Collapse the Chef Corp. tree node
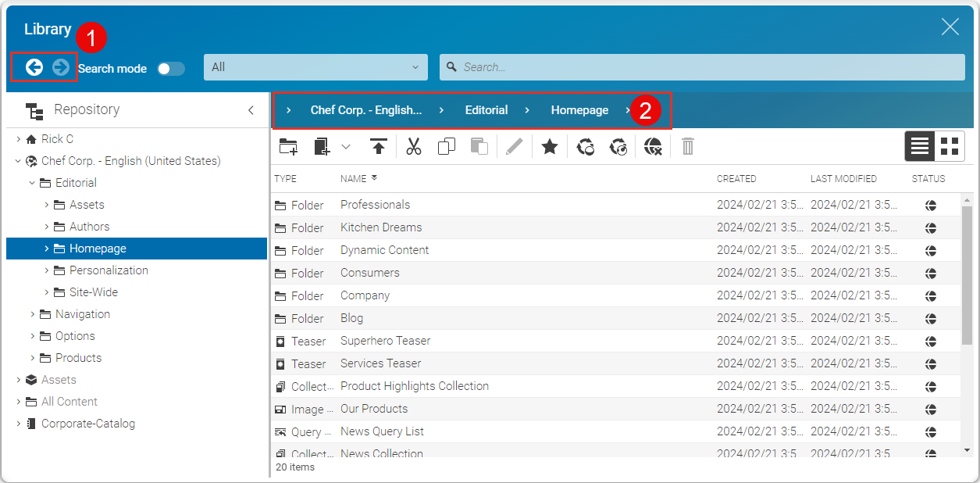980x483 pixels. tap(18, 161)
